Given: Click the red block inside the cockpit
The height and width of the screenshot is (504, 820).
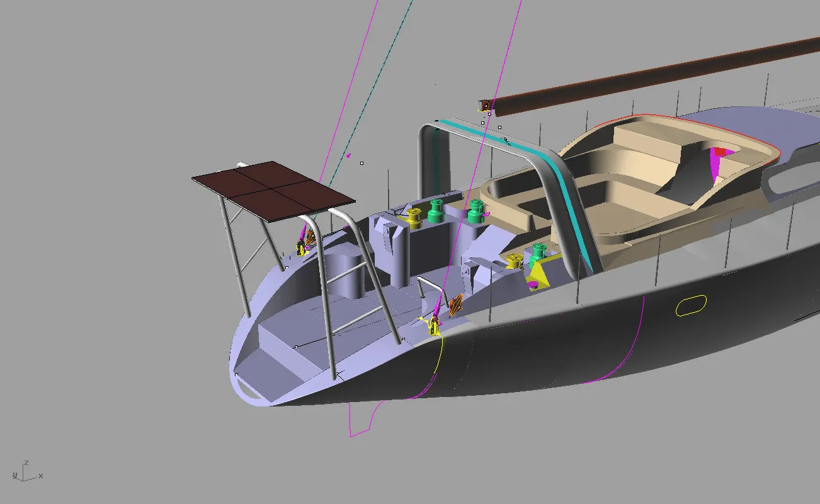Looking at the screenshot, I should pos(720,152).
